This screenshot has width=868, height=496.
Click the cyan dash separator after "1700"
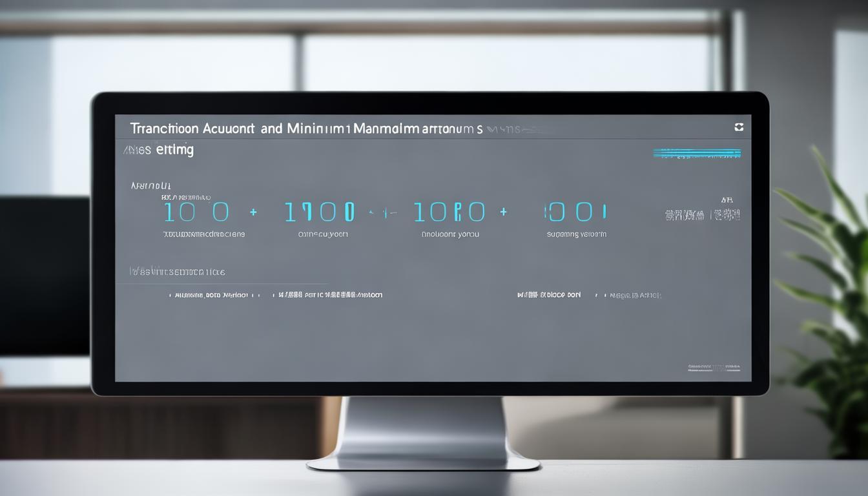[x=379, y=212]
